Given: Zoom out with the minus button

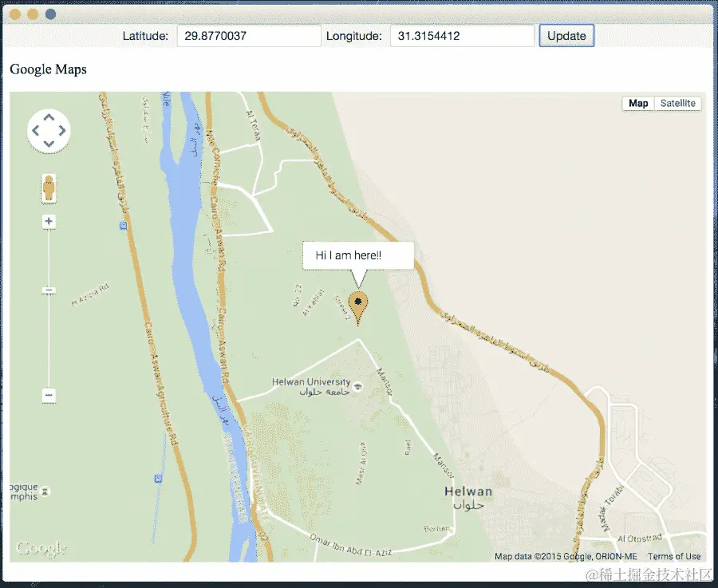Looking at the screenshot, I should click(x=49, y=395).
